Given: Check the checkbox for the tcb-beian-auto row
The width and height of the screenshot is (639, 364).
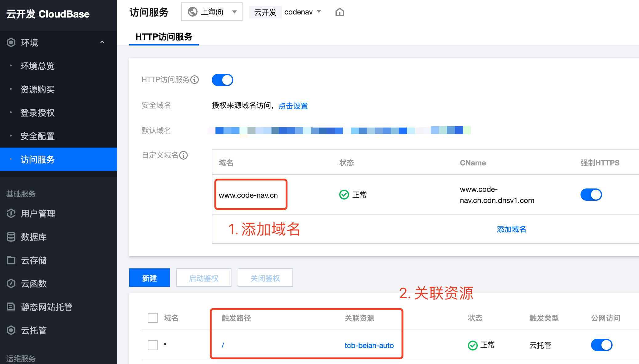Looking at the screenshot, I should (x=152, y=345).
